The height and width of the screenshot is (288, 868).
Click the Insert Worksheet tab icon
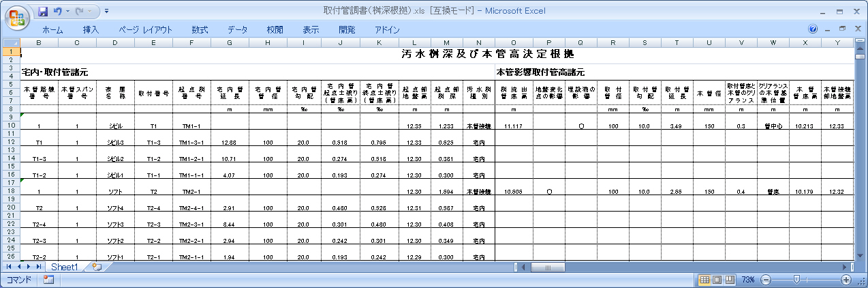coord(97,267)
